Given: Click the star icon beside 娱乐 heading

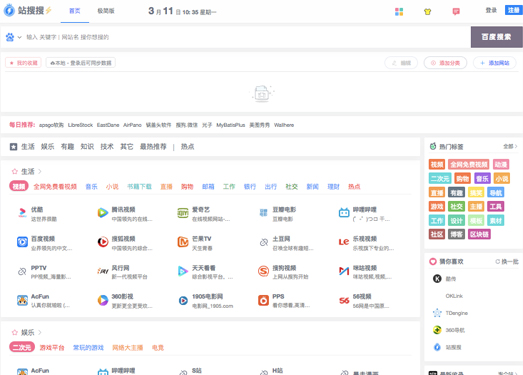Looking at the screenshot, I should (x=15, y=332).
